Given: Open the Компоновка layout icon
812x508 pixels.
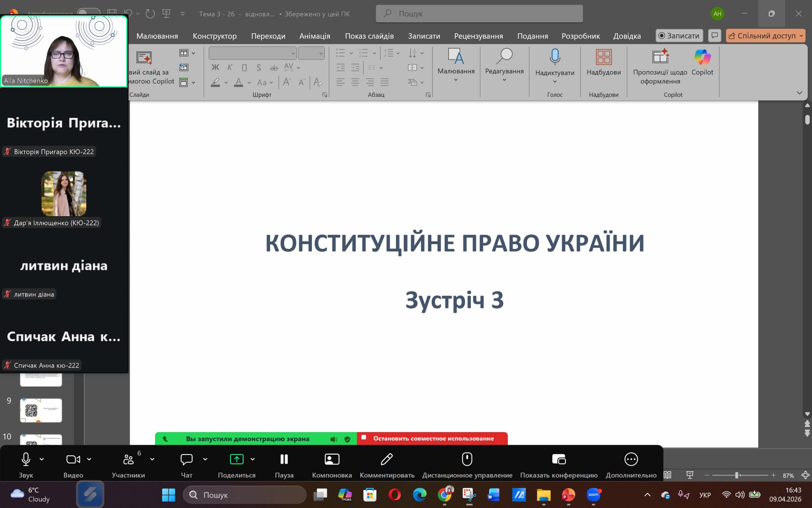Looking at the screenshot, I should point(332,459).
